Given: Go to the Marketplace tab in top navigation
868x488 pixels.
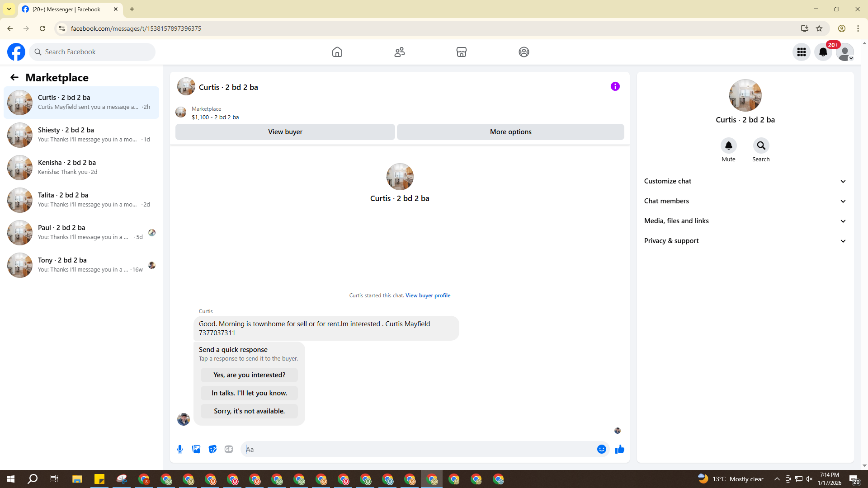Looking at the screenshot, I should [461, 52].
